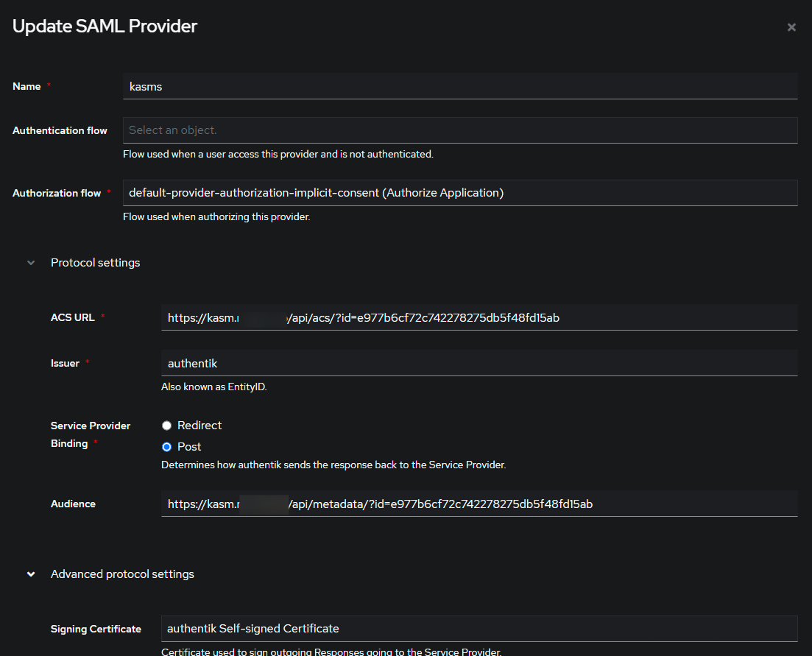Click 'Flow used when authorizing this provider.' text
This screenshot has width=812, height=656.
pos(216,216)
